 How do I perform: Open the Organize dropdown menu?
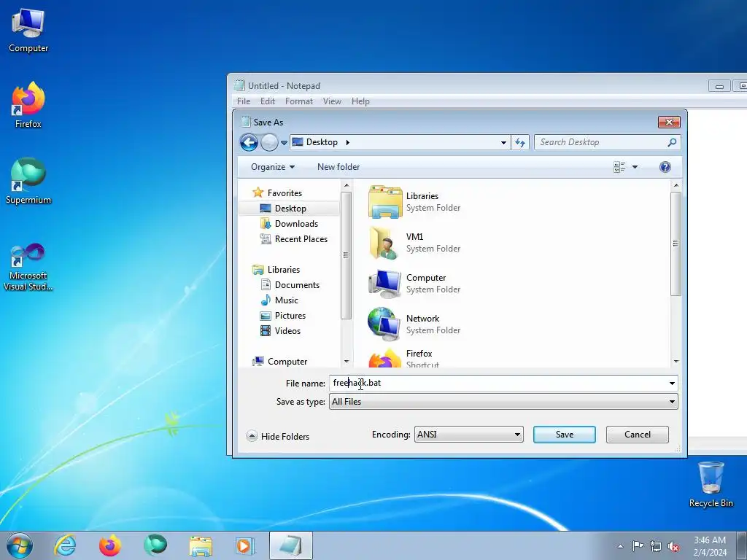click(273, 167)
